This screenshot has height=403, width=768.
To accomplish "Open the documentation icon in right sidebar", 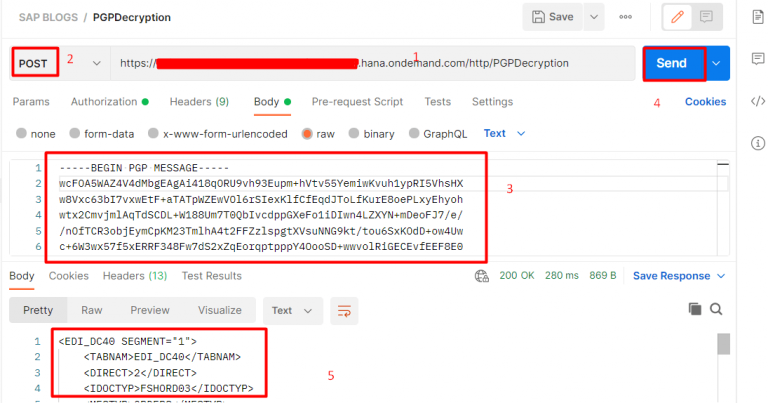I will coord(756,17).
